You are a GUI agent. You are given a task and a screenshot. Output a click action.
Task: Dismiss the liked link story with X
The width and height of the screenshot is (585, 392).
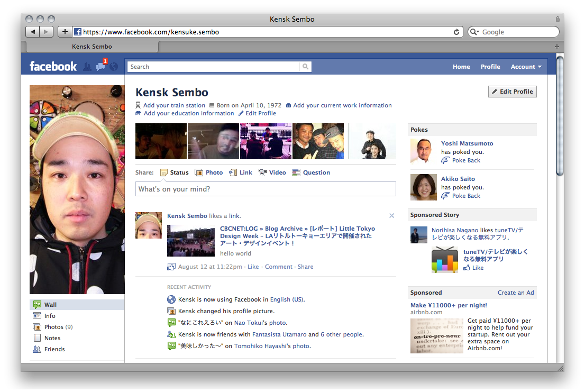pyautogui.click(x=392, y=216)
